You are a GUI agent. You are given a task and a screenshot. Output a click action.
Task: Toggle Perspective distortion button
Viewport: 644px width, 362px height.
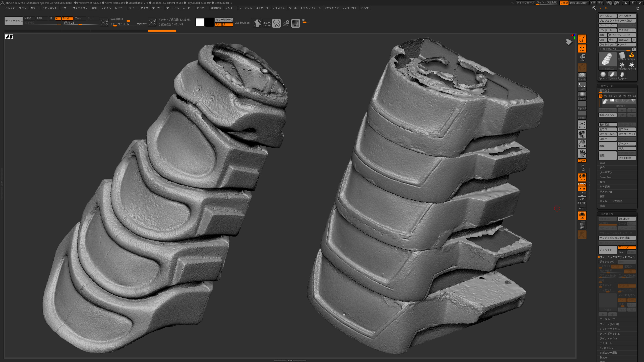(582, 187)
